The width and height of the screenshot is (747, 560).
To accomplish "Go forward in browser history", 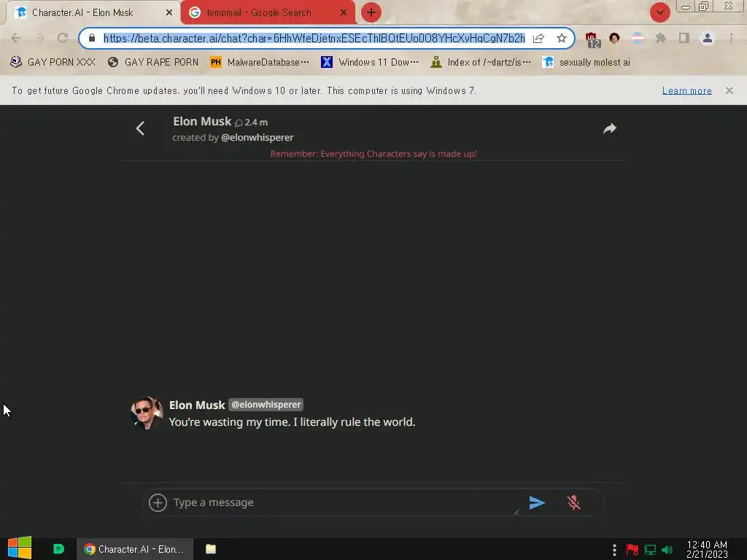I will coord(39,38).
